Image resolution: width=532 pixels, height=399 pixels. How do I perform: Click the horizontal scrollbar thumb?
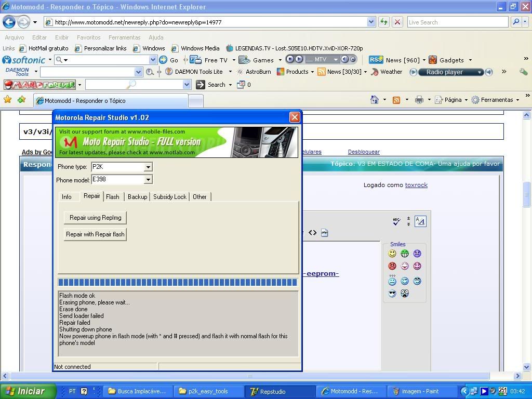[250, 376]
